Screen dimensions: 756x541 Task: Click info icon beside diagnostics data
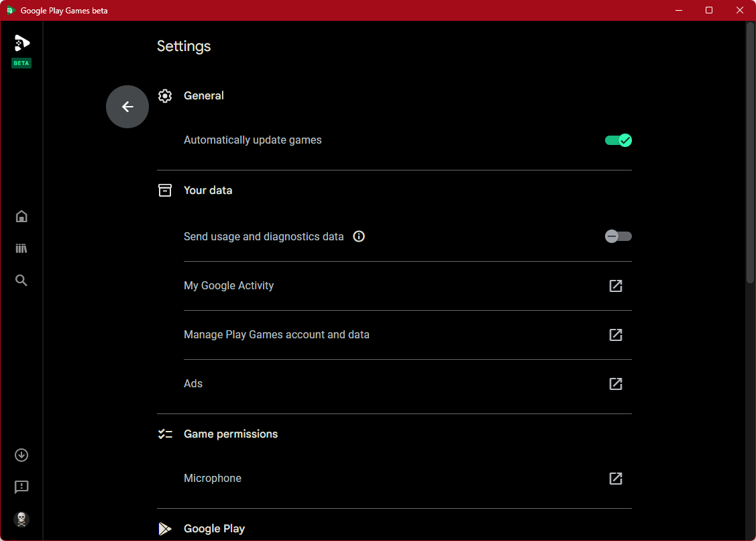359,236
